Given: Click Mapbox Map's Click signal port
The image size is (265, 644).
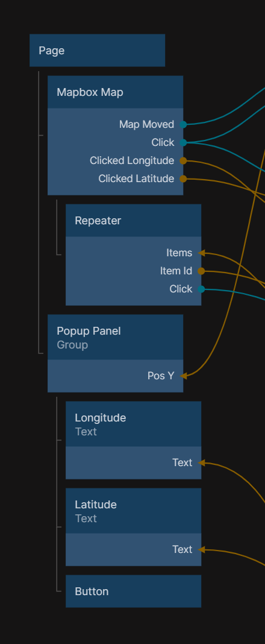Looking at the screenshot, I should (x=183, y=142).
